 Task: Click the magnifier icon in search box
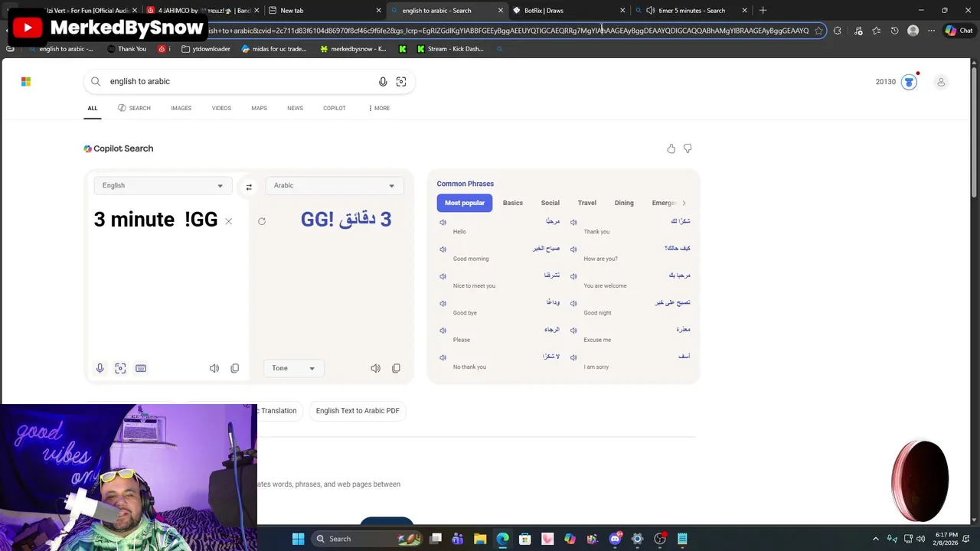96,81
